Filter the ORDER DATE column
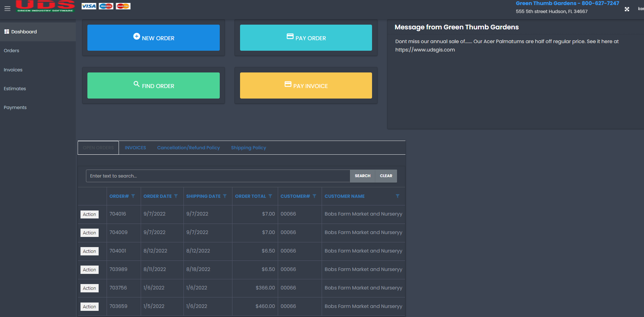 click(x=176, y=196)
